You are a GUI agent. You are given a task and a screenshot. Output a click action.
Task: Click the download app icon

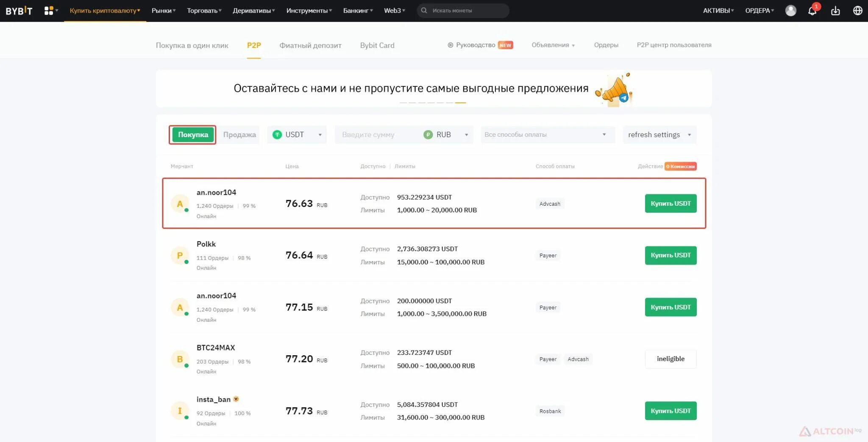(835, 11)
